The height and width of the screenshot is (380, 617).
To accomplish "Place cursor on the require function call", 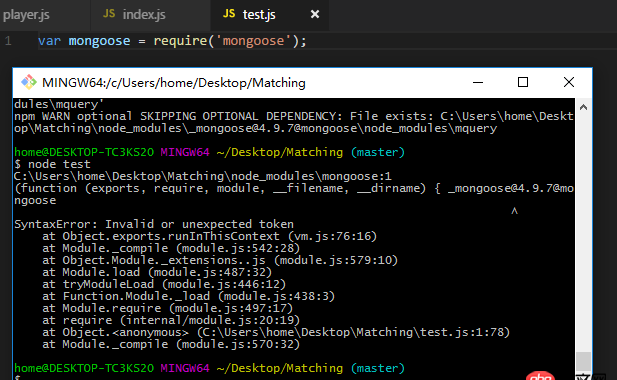I will coord(180,41).
